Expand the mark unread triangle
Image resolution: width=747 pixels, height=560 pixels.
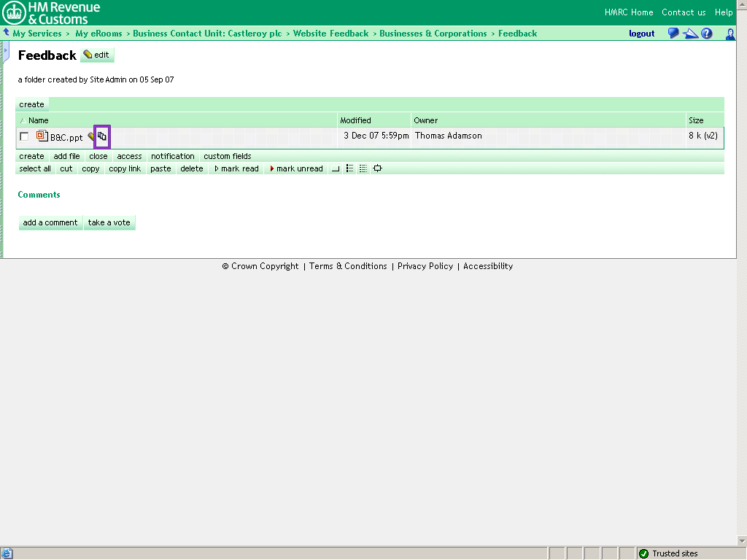click(x=271, y=168)
